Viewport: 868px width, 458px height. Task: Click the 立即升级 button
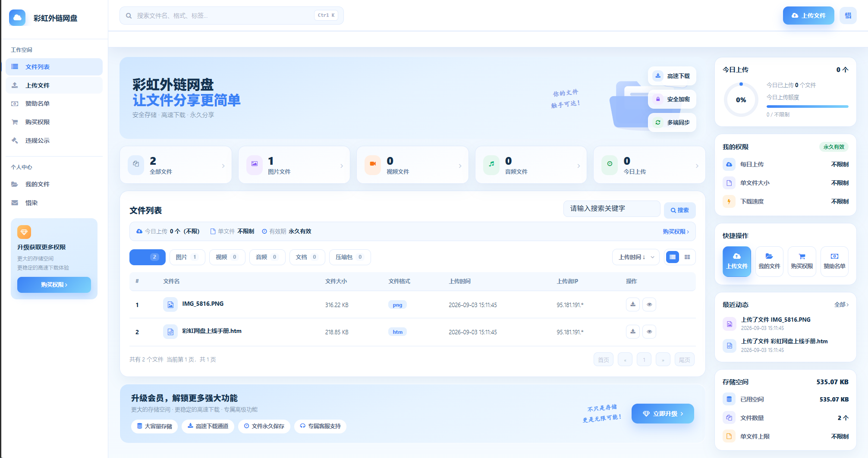tap(663, 414)
